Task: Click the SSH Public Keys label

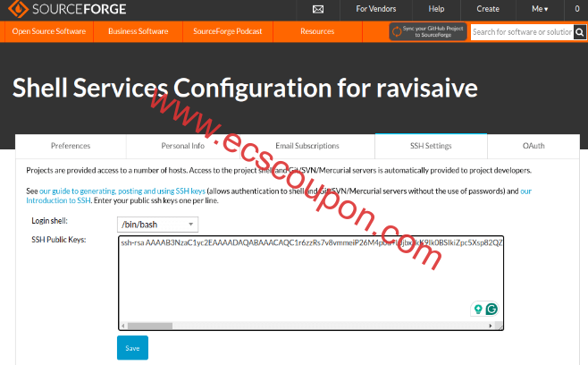Action: (58, 240)
